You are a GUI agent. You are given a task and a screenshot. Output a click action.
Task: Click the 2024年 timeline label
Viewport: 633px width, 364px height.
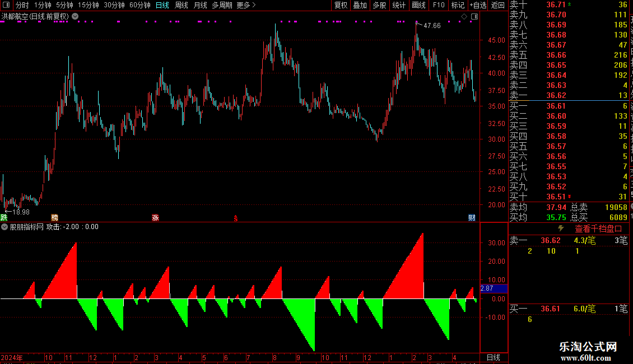pos(12,357)
